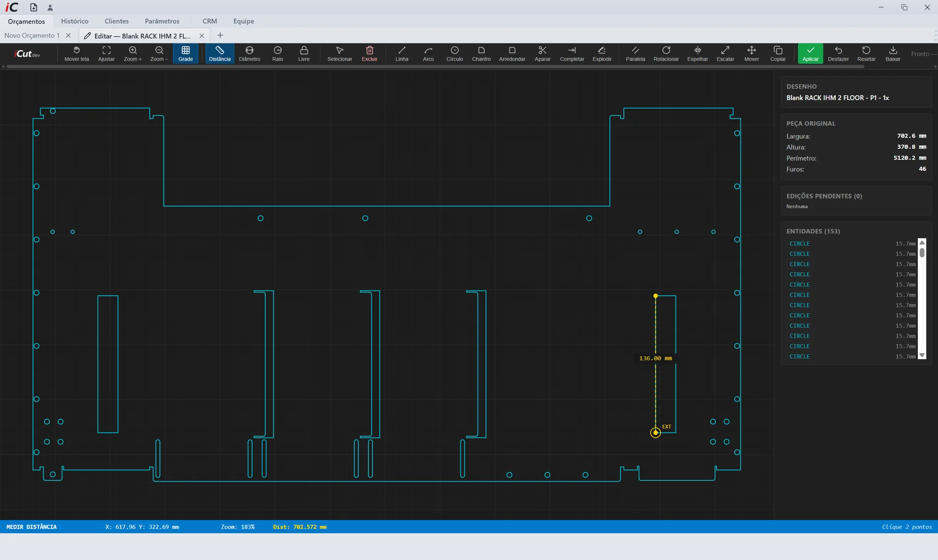Select the Copiar copy tool
The width and height of the screenshot is (938, 560).
pos(778,54)
